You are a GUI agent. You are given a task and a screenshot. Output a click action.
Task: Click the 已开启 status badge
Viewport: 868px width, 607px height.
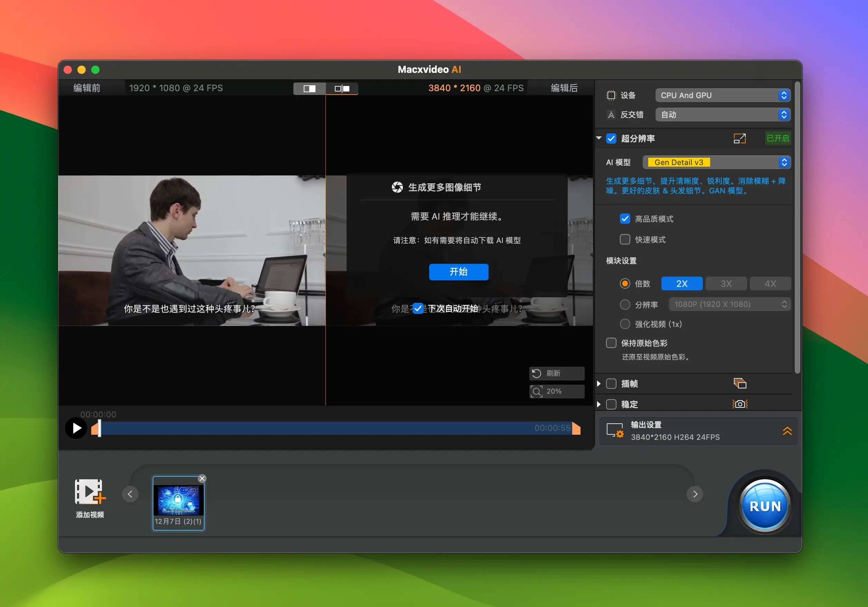click(778, 138)
